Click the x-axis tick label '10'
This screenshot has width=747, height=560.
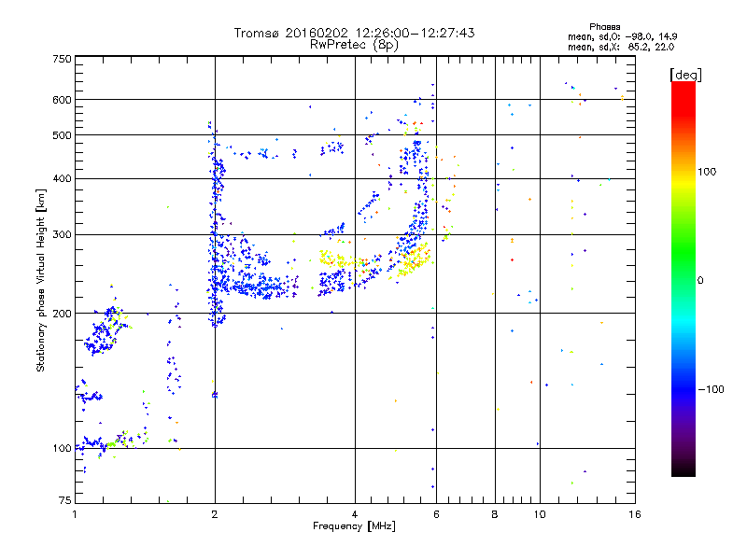coord(540,514)
